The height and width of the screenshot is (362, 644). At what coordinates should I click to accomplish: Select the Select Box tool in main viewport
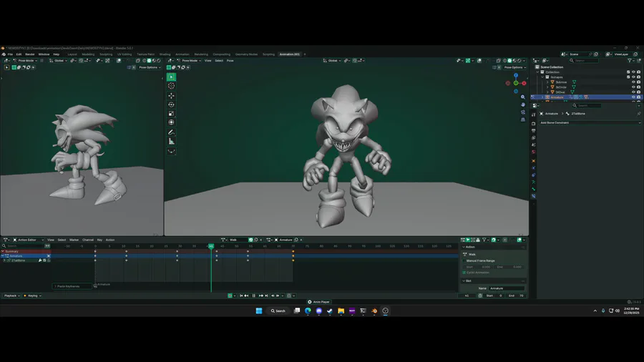(x=171, y=77)
